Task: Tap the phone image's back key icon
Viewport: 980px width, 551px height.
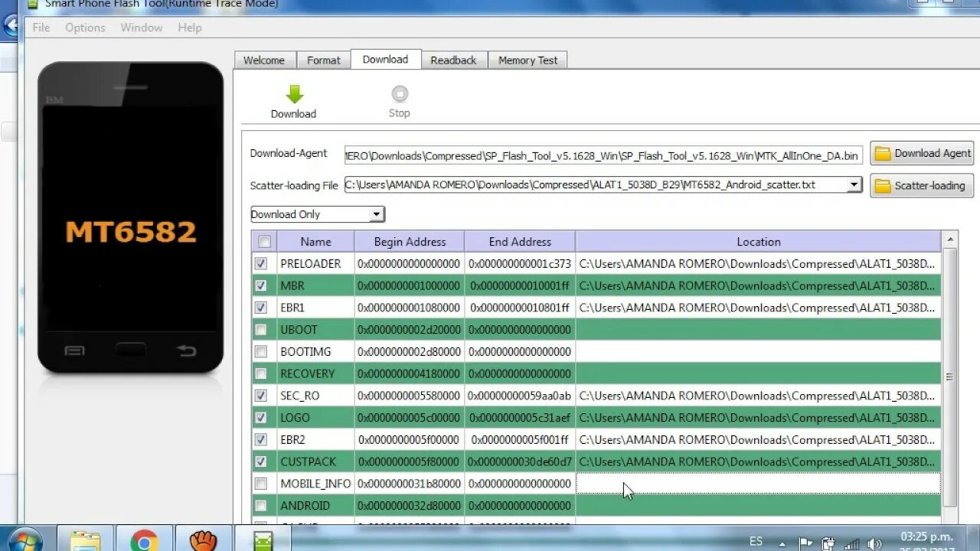Action: [x=186, y=351]
